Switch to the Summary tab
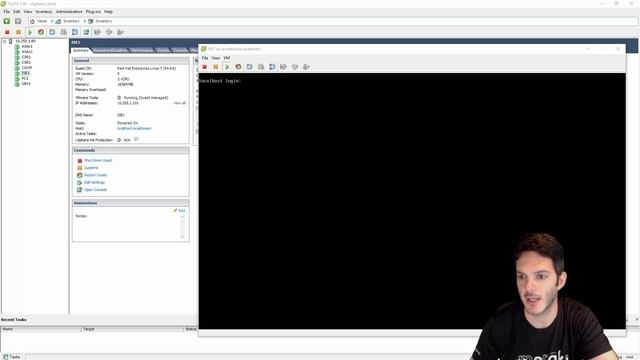This screenshot has width=640, height=360. click(81, 50)
